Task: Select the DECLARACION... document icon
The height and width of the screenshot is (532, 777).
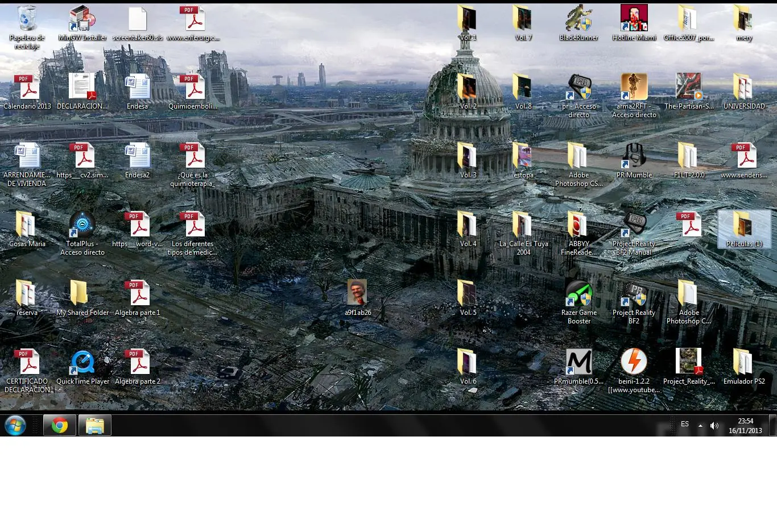Action: (82, 92)
